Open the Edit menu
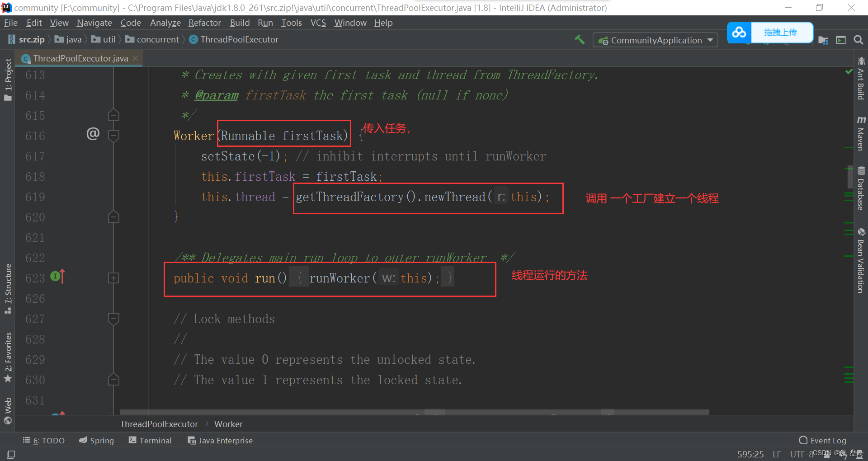 (34, 23)
